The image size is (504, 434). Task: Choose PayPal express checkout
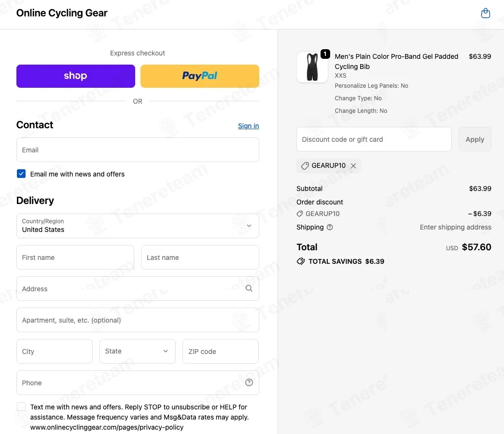pos(199,76)
